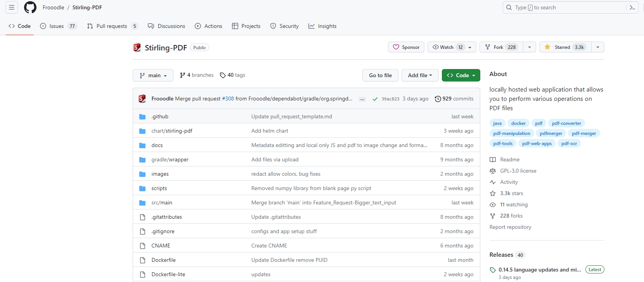The width and height of the screenshot is (644, 282).
Task: Click the Sponsor button
Action: (x=406, y=47)
